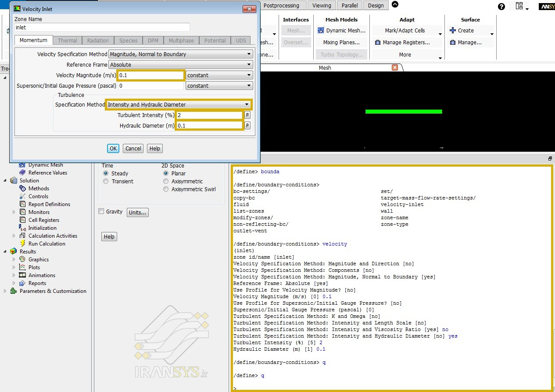This screenshot has height=392, width=555.
Task: Click the Parameters & Customization puzzle icon
Action: pyautogui.click(x=13, y=291)
